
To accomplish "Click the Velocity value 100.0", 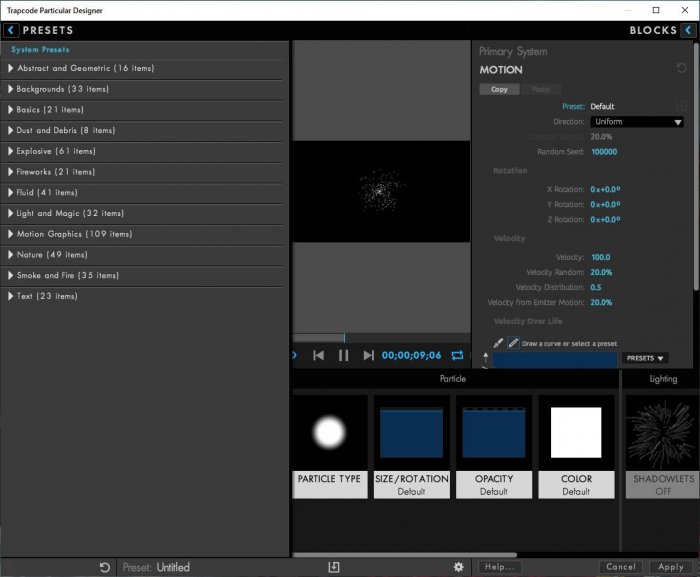I will (600, 257).
